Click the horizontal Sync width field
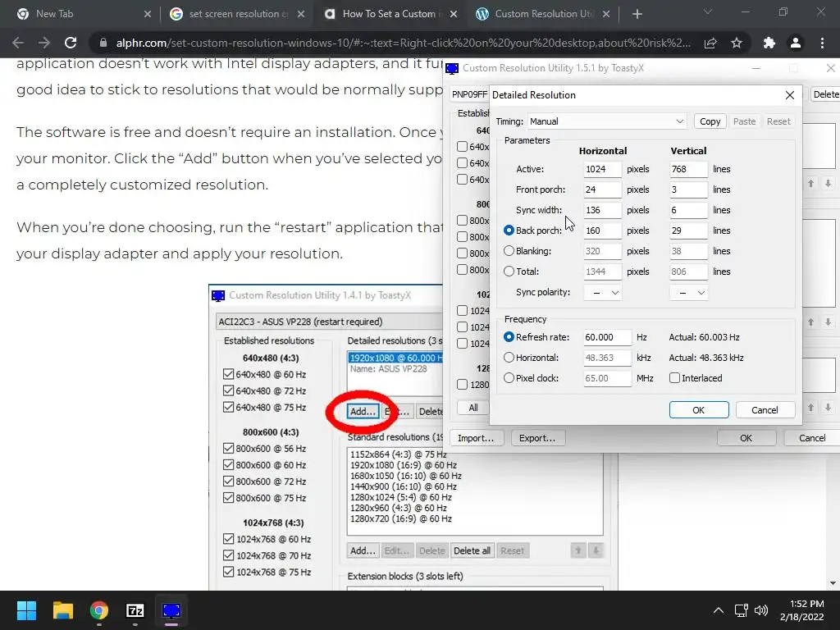The width and height of the screenshot is (840, 630). (x=603, y=210)
